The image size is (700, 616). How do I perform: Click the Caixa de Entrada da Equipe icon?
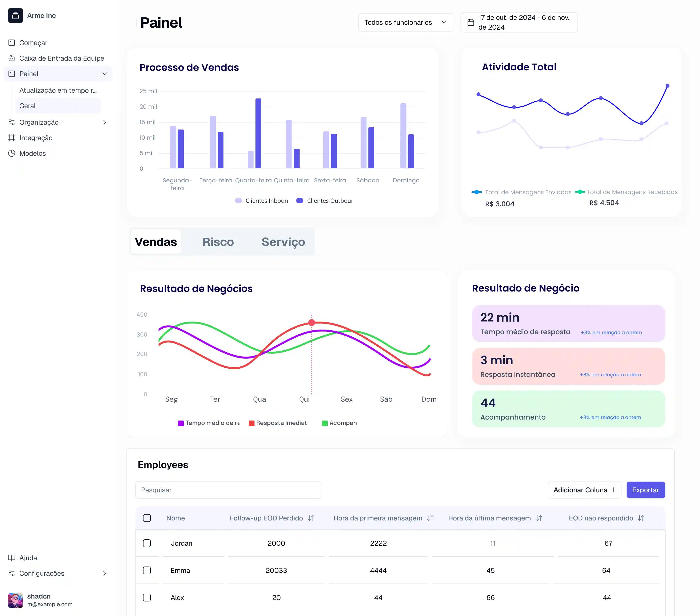coord(12,58)
